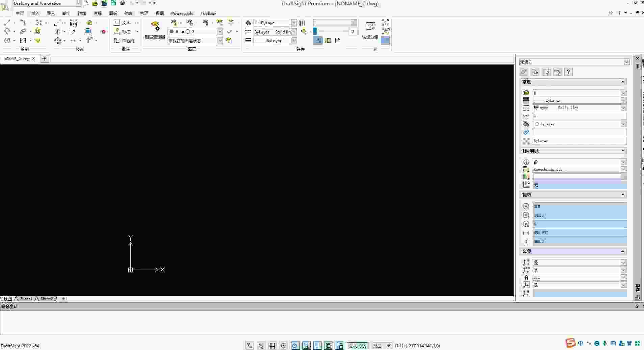The width and height of the screenshot is (644, 350).
Task: Open the ByLayer Solid line style dropdown in ribbon
Action: 294,32
